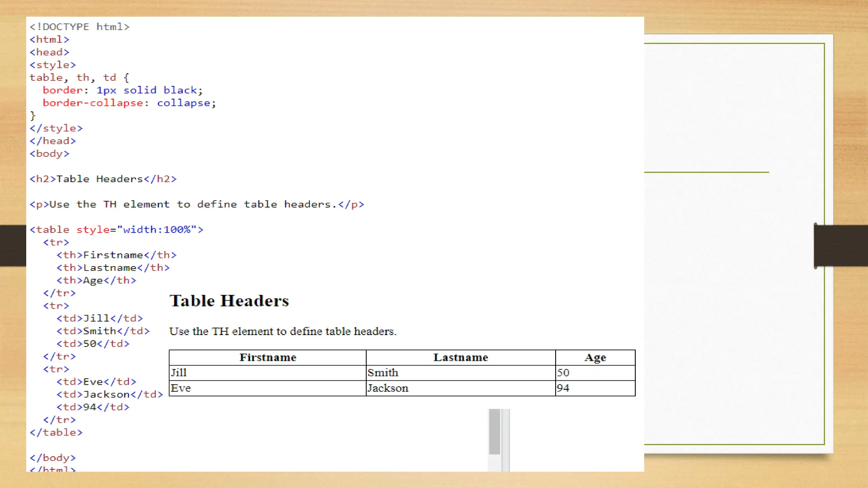Image resolution: width=868 pixels, height=488 pixels.
Task: Click the border-collapse property in the code
Action: (92, 103)
